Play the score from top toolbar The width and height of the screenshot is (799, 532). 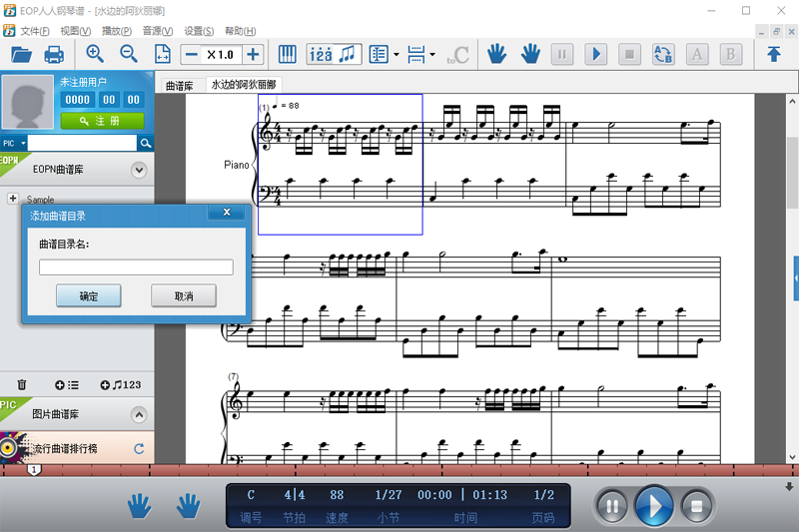[x=596, y=54]
